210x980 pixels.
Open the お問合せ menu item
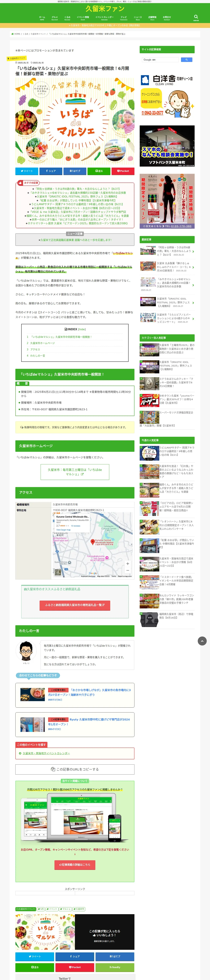[x=167, y=18]
